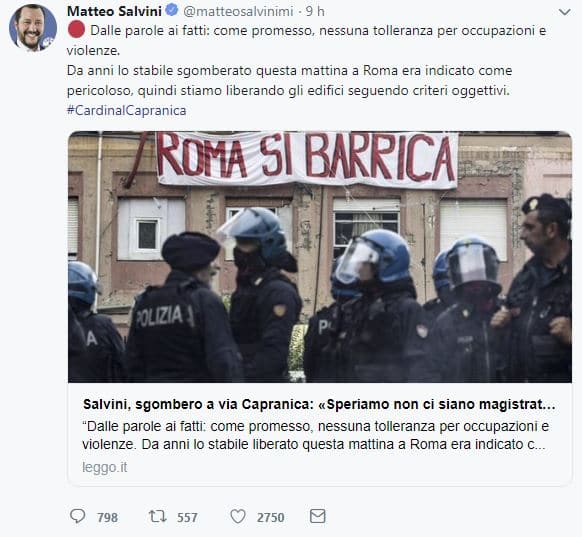Image resolution: width=582 pixels, height=537 pixels.
Task: Open the #CardinalCapranica hashtag
Action: click(x=127, y=111)
